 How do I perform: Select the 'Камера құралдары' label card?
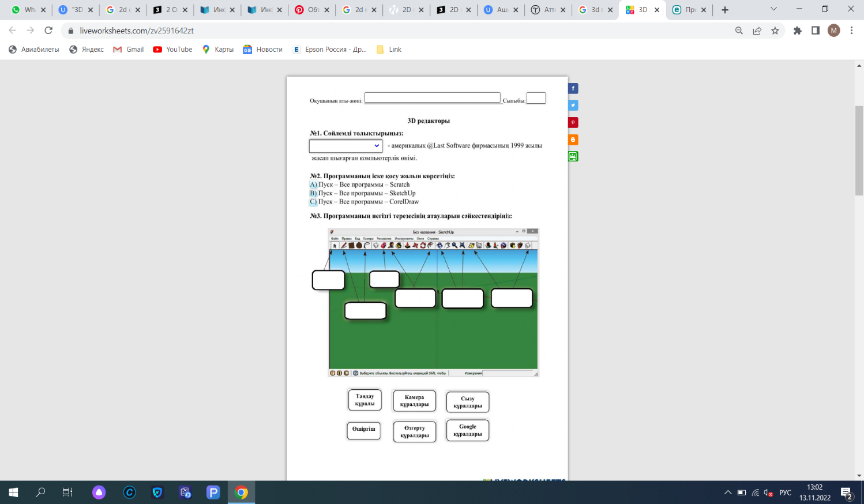click(x=415, y=401)
